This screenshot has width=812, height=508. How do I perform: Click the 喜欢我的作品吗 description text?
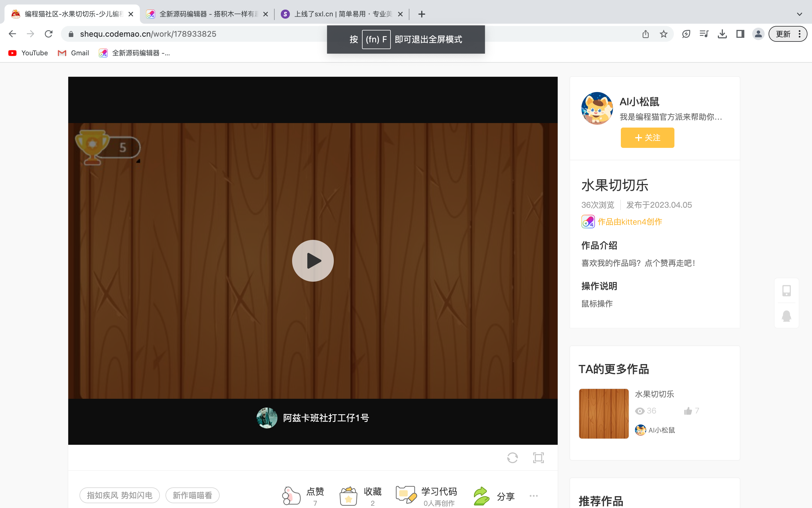[638, 263]
